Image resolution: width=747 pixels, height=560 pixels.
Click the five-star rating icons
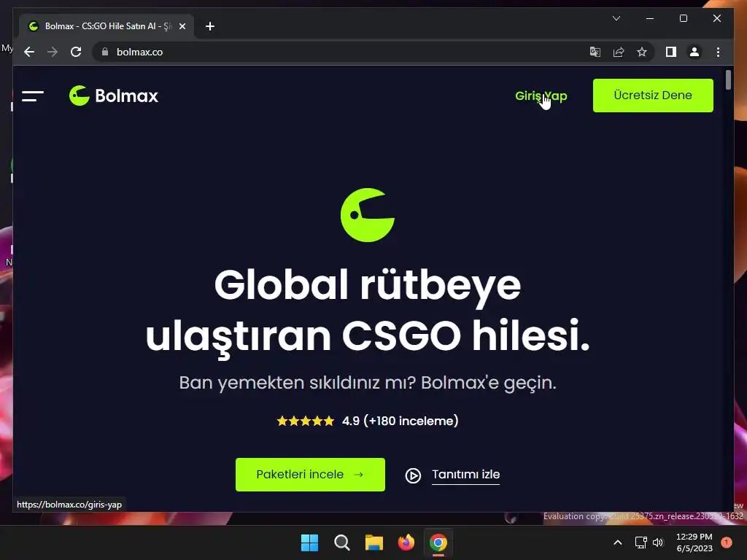306,421
